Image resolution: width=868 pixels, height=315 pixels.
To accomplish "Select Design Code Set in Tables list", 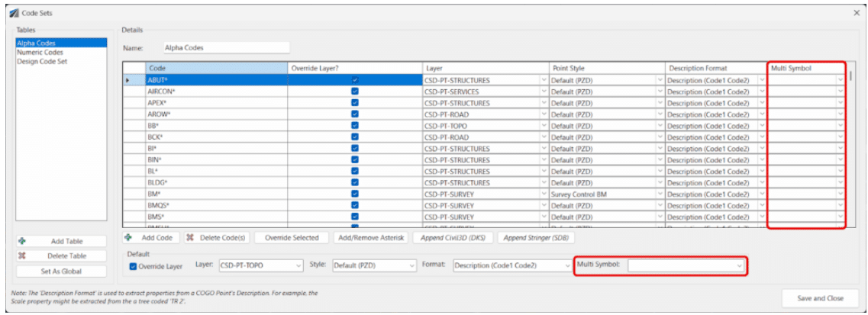I will click(x=61, y=61).
